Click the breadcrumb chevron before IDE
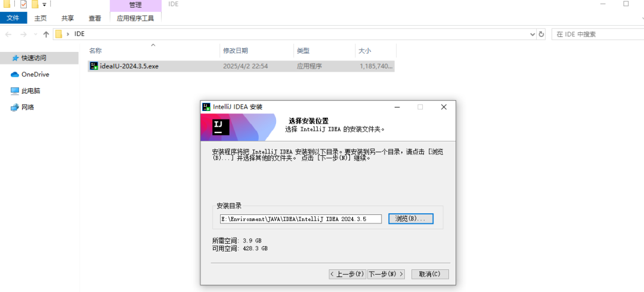This screenshot has width=644, height=292. (68, 34)
